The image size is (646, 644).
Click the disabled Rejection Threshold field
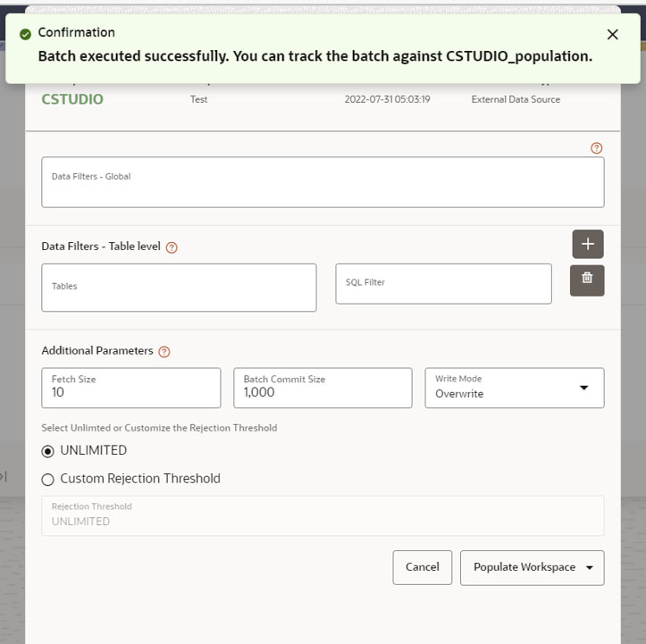323,515
